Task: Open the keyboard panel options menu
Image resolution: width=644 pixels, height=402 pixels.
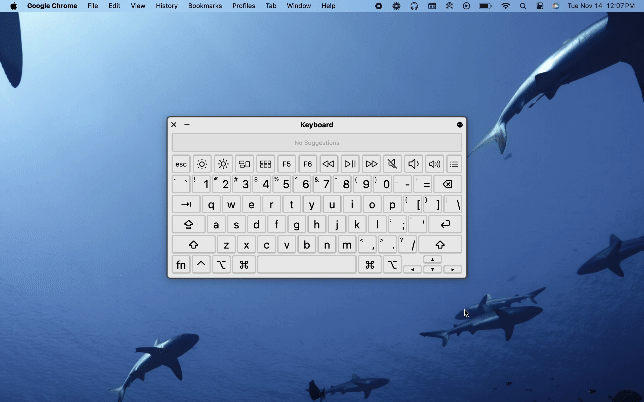Action: click(x=460, y=125)
